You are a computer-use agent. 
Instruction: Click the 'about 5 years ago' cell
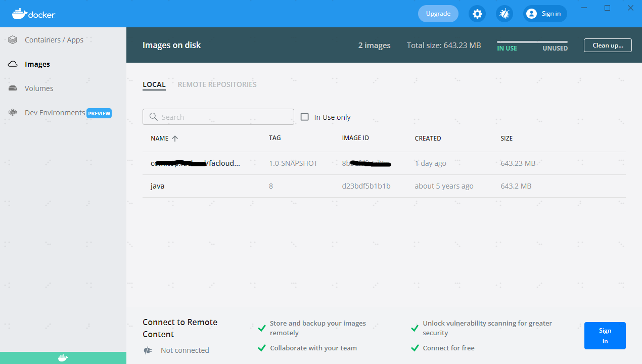444,186
